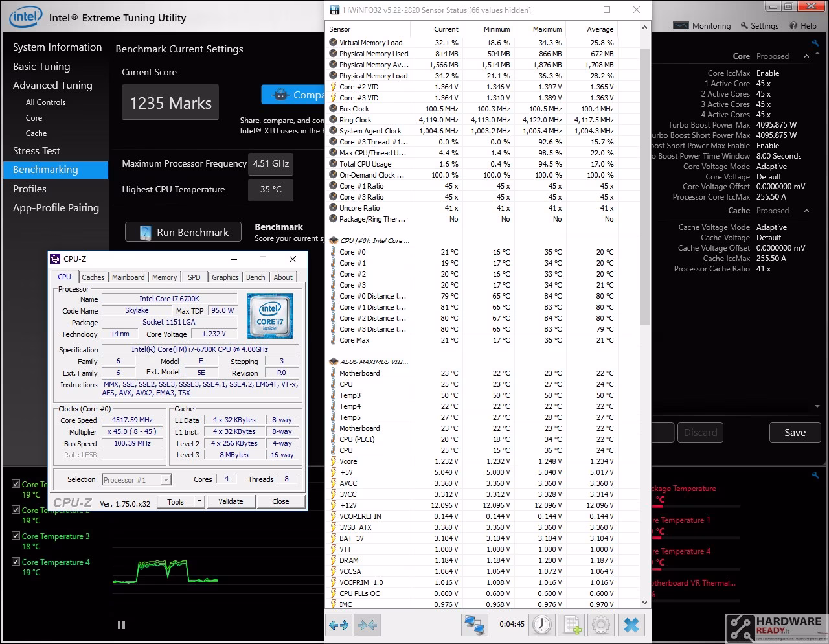Viewport: 829px width, 644px height.
Task: Click the Run Benchmark button
Action: [x=183, y=232]
